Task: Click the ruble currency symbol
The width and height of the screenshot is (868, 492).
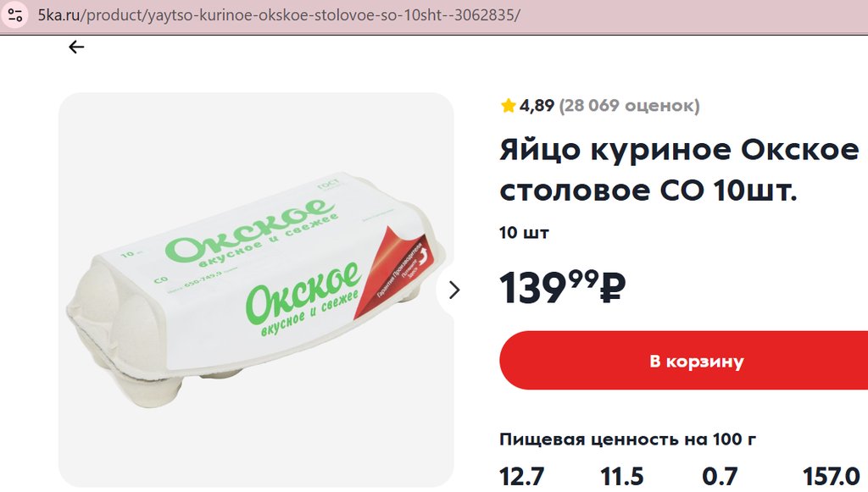Action: click(x=613, y=288)
